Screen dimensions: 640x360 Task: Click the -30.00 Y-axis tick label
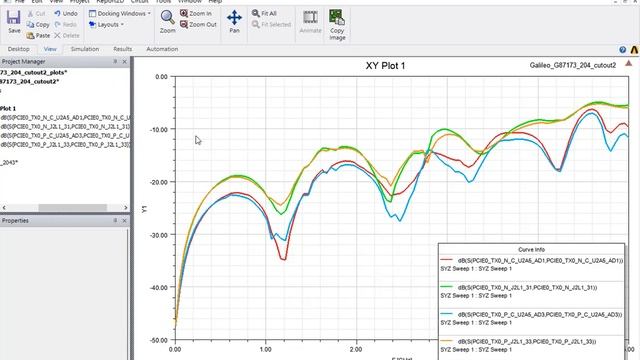(158, 235)
